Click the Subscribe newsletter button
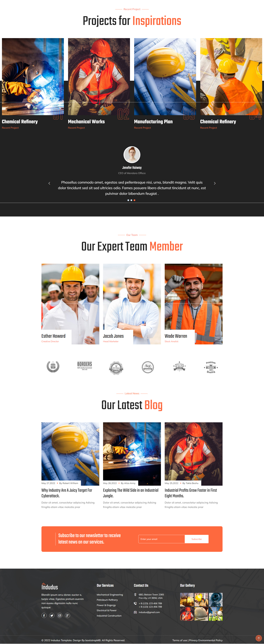 click(x=196, y=539)
